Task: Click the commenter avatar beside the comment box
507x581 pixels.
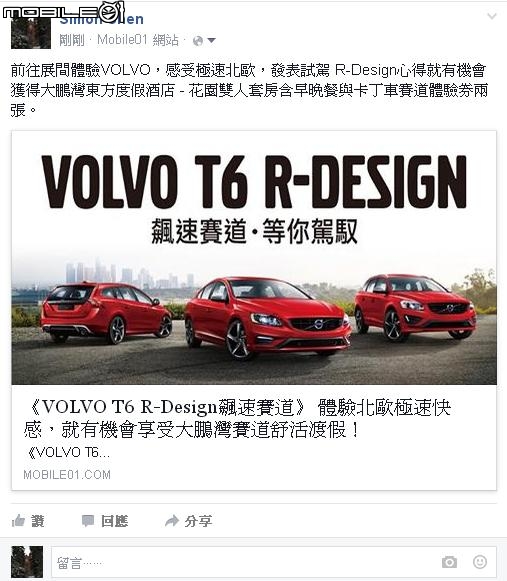Action: (27, 562)
